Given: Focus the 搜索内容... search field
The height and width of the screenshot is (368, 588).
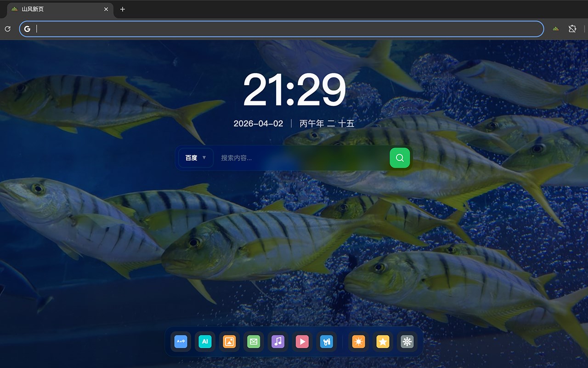Looking at the screenshot, I should tap(301, 158).
